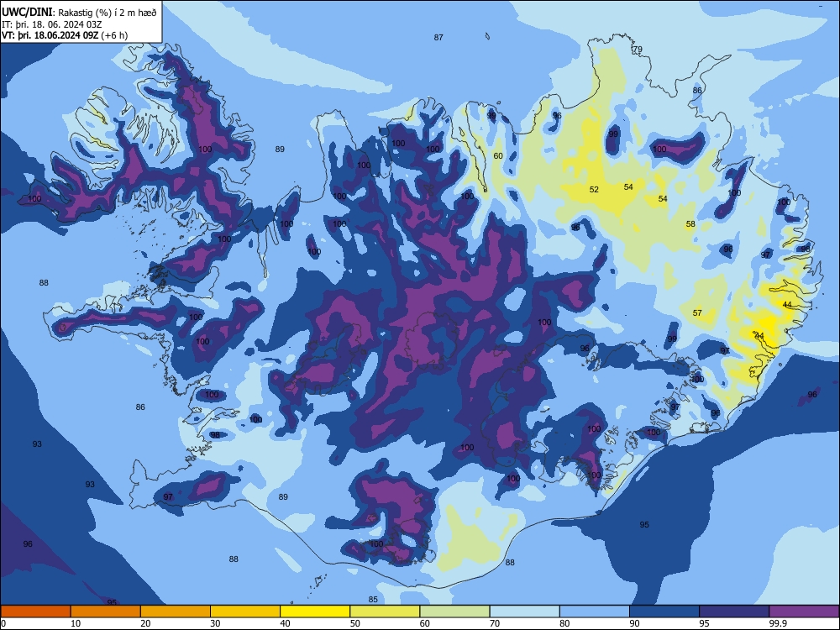Click the 30–40 amber legend swatch

coord(245,612)
